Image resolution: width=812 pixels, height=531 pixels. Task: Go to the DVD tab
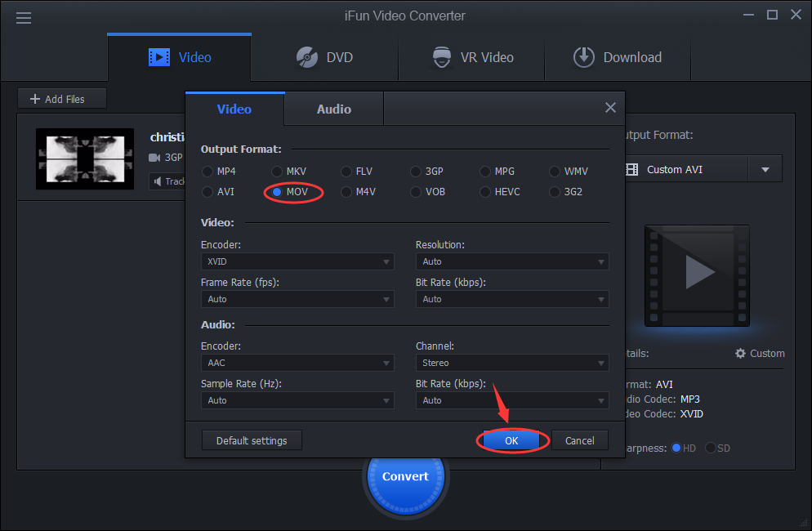click(x=324, y=57)
